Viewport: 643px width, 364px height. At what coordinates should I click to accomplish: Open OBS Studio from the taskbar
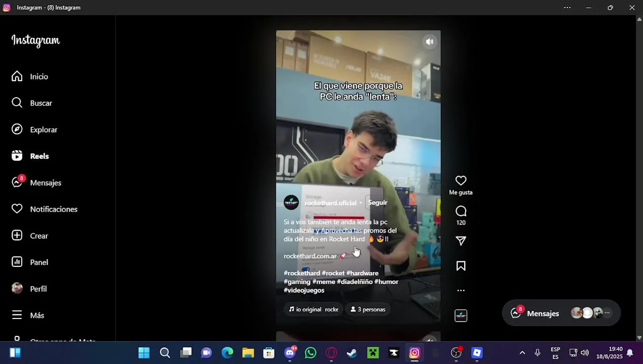456,353
